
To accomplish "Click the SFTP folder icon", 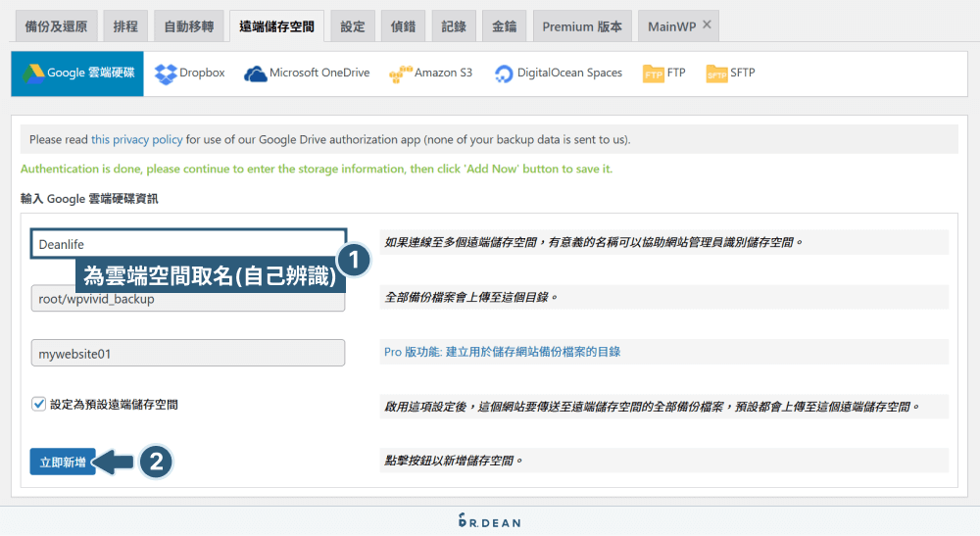I will [716, 73].
